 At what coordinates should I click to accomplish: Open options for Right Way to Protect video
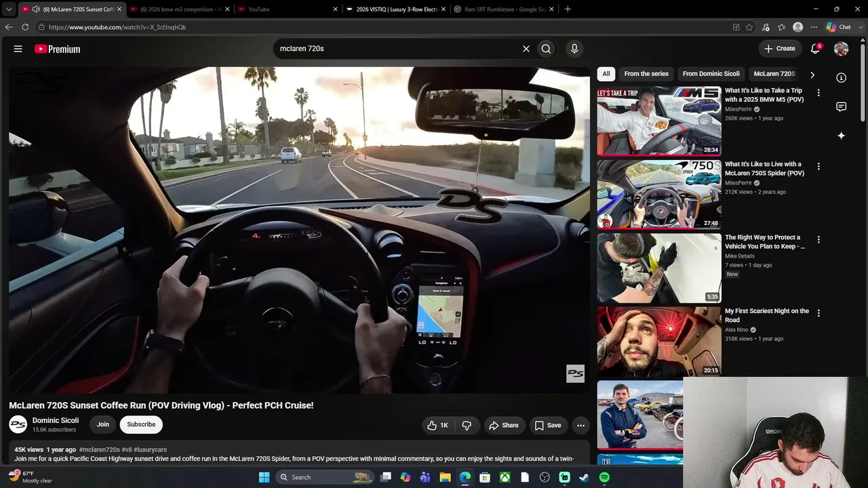pos(818,239)
